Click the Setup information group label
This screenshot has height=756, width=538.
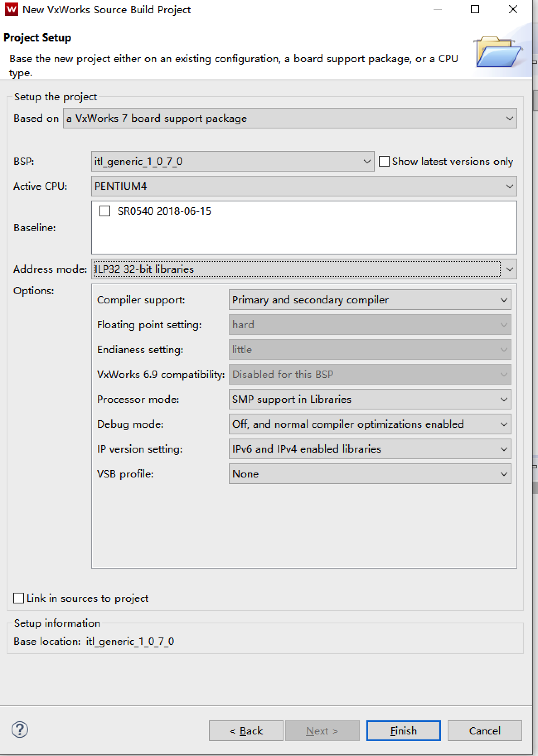[57, 623]
